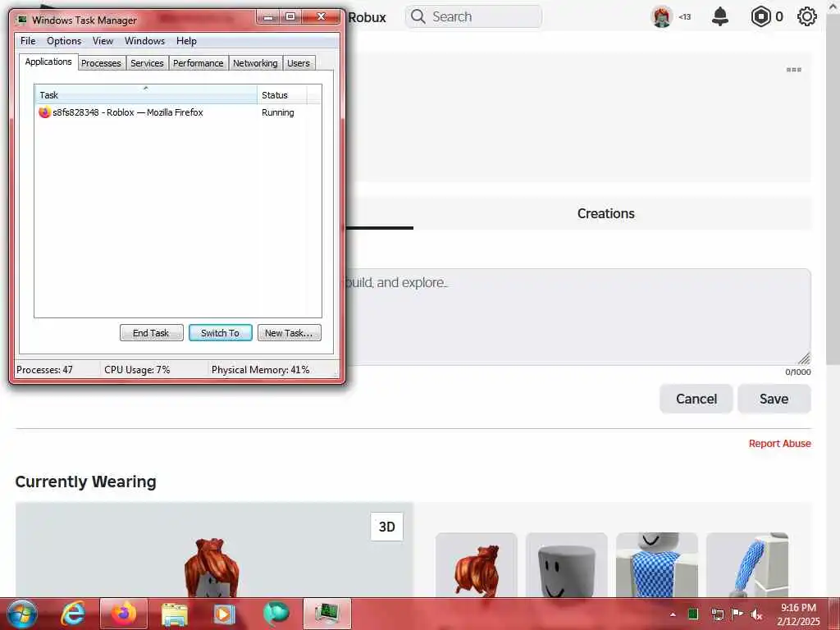
Task: Open Action Center flag icon
Action: coord(737,614)
